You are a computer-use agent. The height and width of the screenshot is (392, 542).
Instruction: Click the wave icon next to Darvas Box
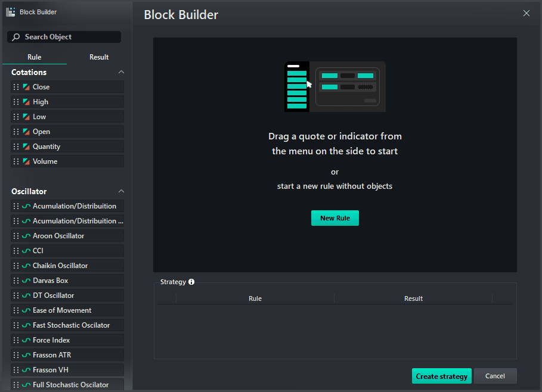click(26, 281)
